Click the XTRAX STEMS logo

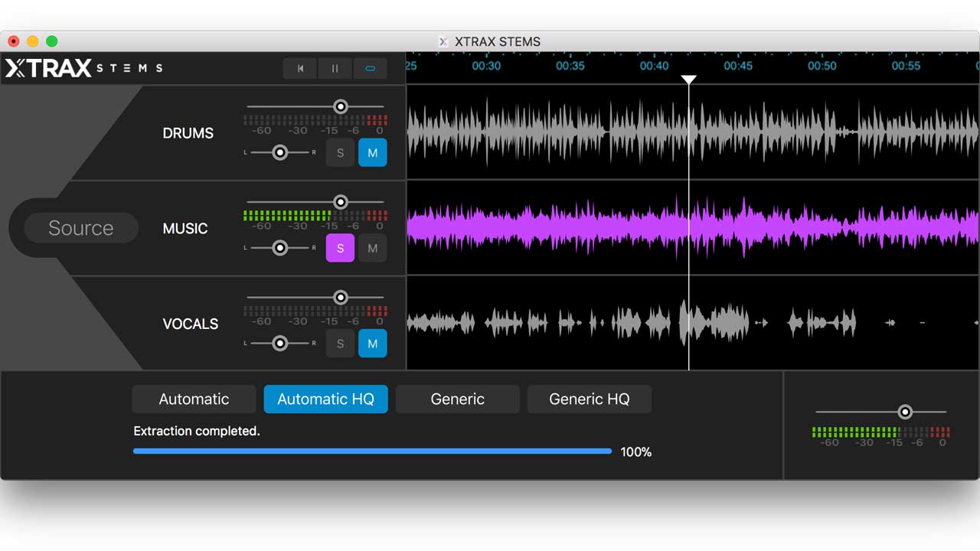click(x=84, y=67)
